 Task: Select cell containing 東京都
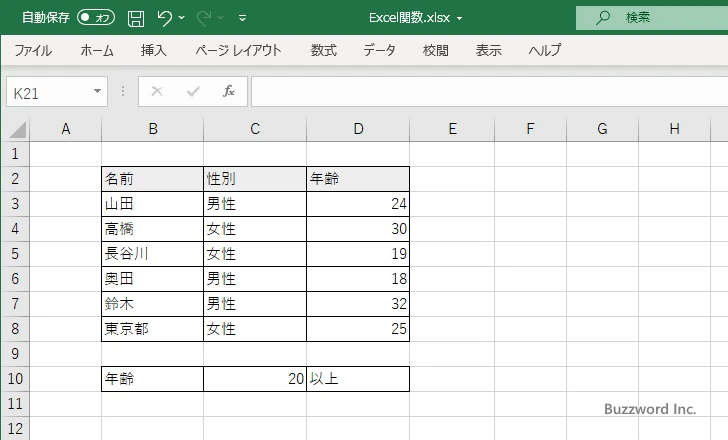tap(152, 329)
